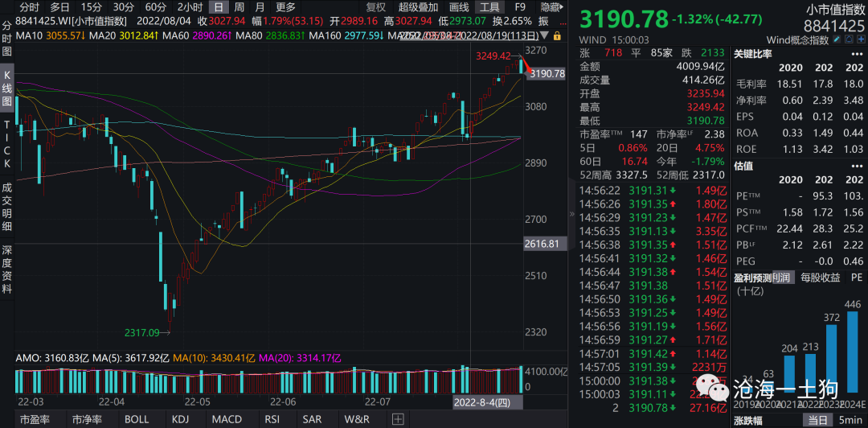
Task: Click the arrow next to 隐藏
Action: pyautogui.click(x=561, y=6)
